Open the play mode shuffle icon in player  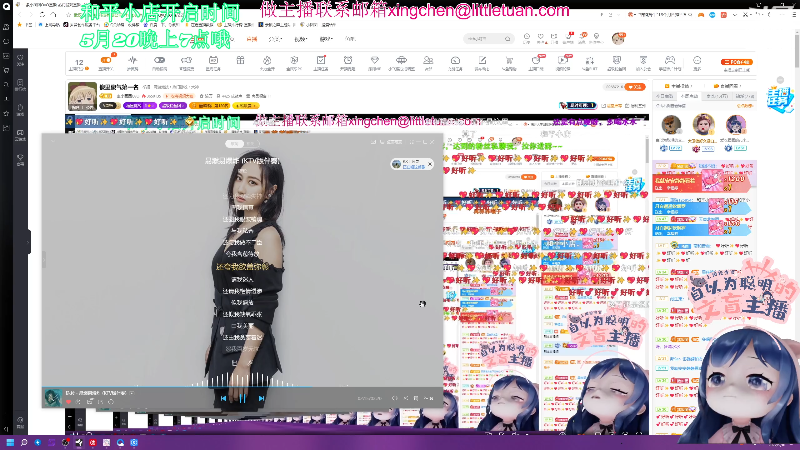click(x=406, y=398)
